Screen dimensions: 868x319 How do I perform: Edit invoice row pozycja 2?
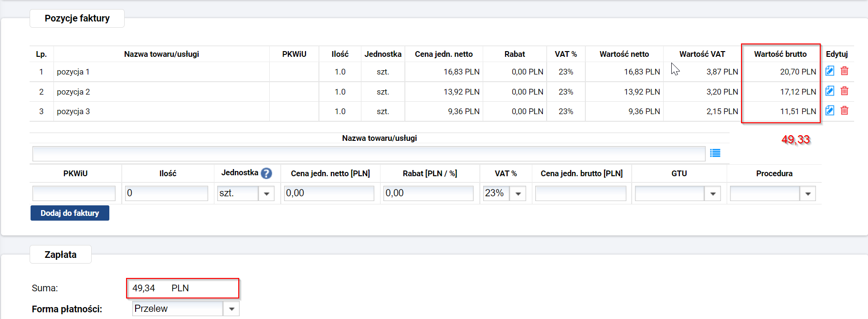[x=830, y=91]
